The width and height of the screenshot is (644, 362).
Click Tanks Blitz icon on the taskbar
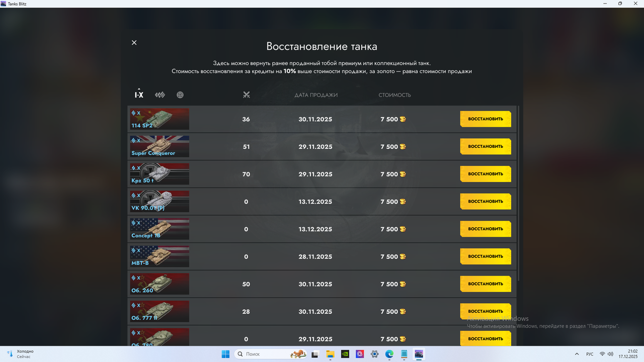[x=419, y=354]
